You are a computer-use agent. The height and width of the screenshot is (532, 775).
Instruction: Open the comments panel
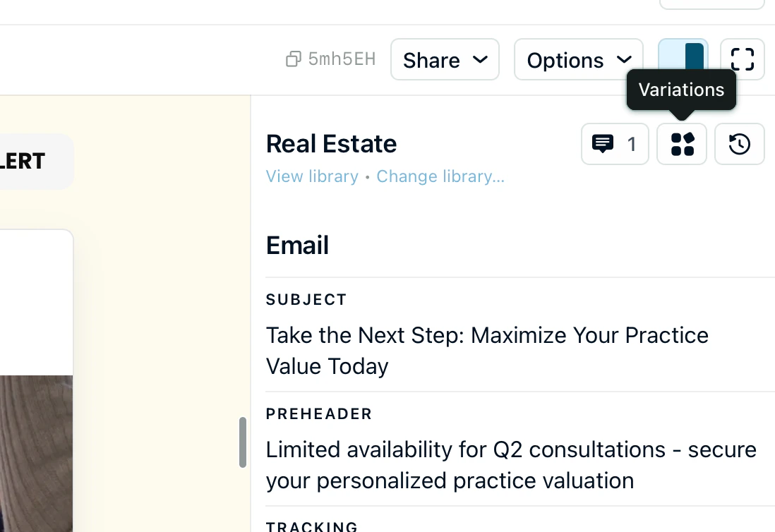(x=615, y=144)
